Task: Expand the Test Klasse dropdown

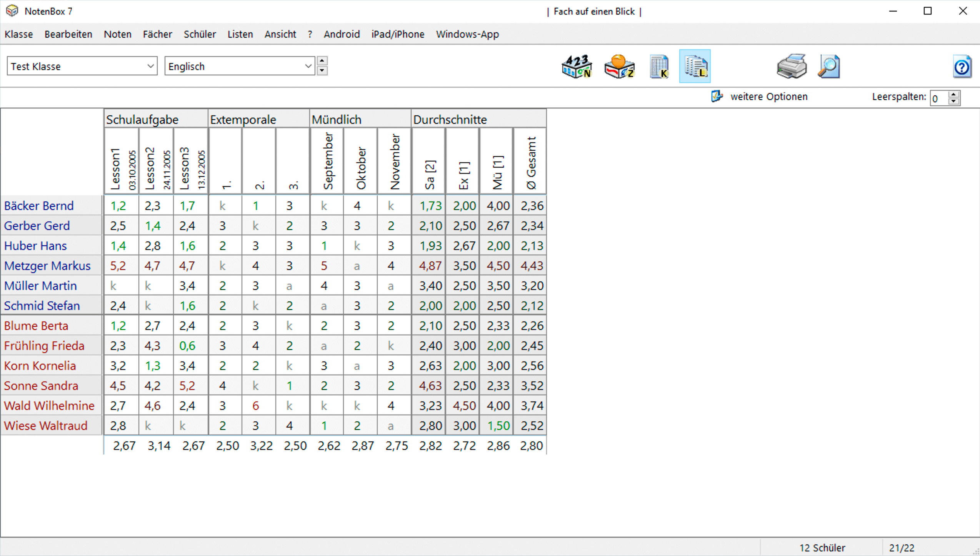Action: pos(150,66)
